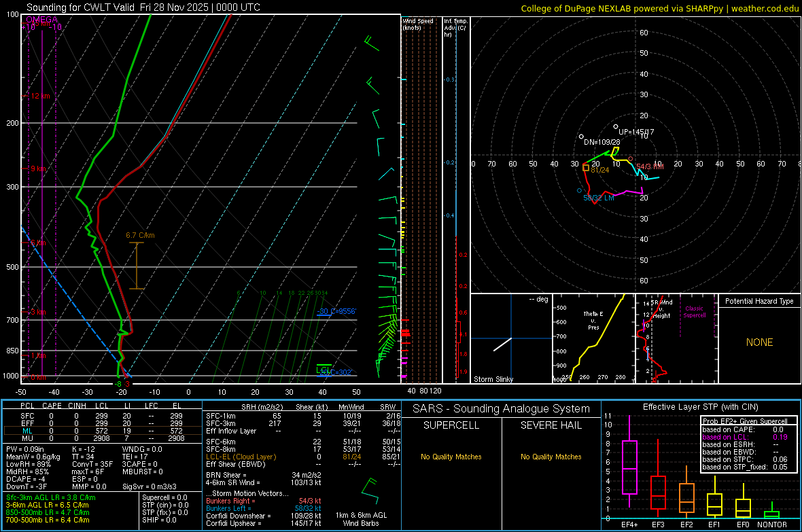The width and height of the screenshot is (802, 532).
Task: Click the sounding title for CWLT
Action: [143, 7]
